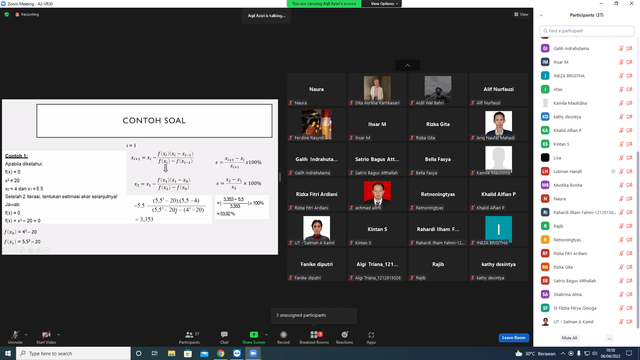This screenshot has height=360, width=640.
Task: Click Mustika Bonita's muted microphone icon
Action: (621, 185)
